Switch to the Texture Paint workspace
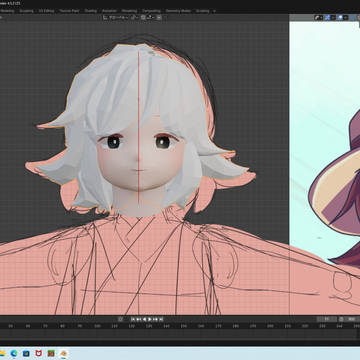This screenshot has width=360, height=360. click(x=69, y=11)
